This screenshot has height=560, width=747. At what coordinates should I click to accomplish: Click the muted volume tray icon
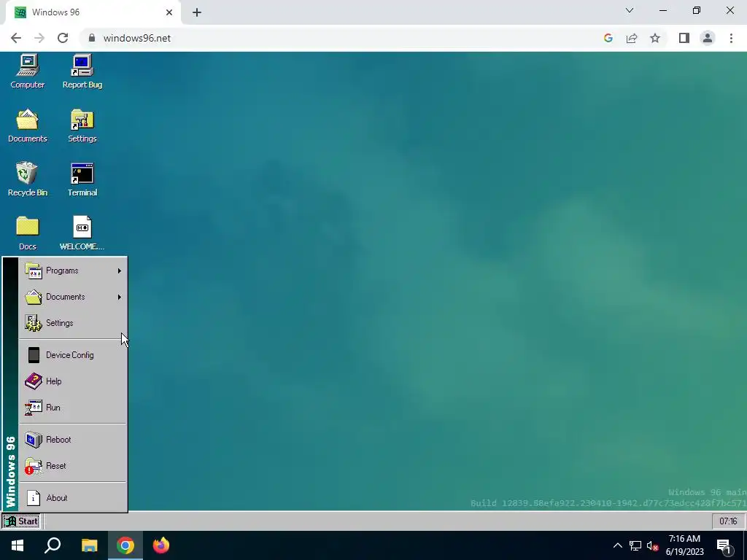652,545
